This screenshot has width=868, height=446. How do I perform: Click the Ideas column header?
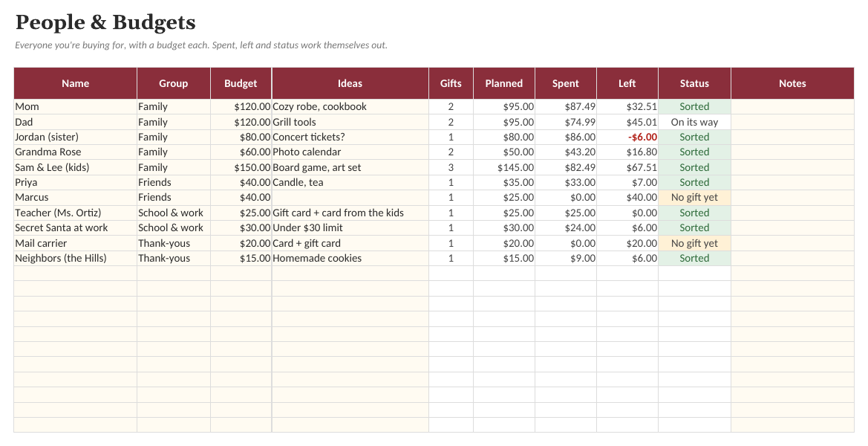[350, 83]
